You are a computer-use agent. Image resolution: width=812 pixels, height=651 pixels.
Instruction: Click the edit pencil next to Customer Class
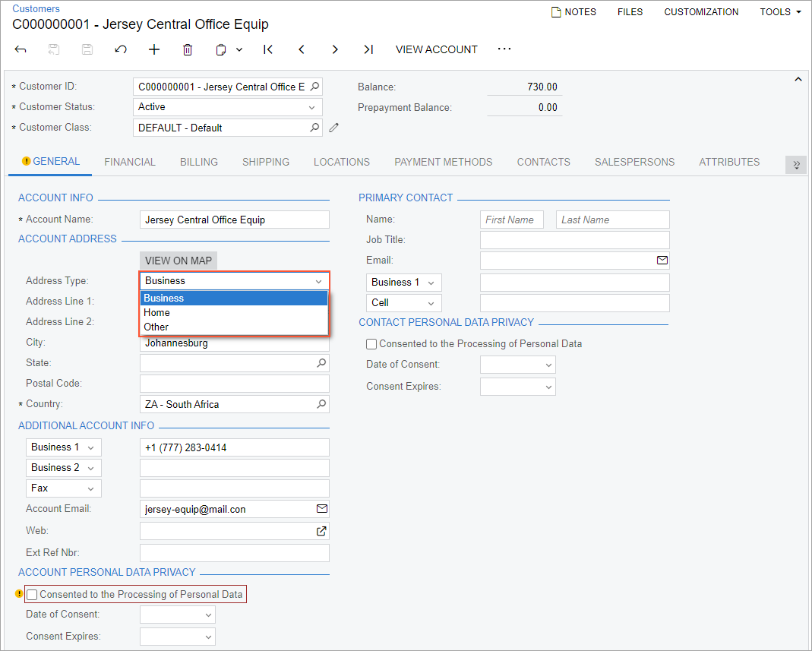(x=334, y=128)
